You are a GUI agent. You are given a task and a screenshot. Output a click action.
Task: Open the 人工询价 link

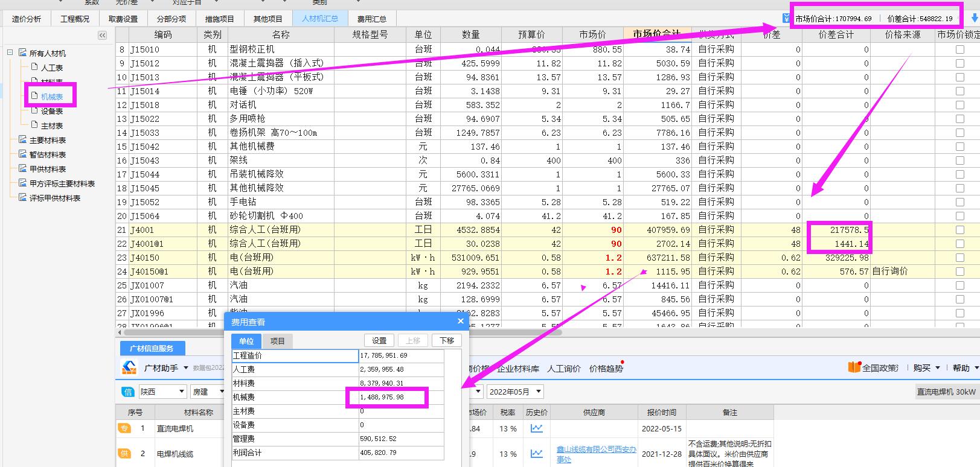click(564, 368)
